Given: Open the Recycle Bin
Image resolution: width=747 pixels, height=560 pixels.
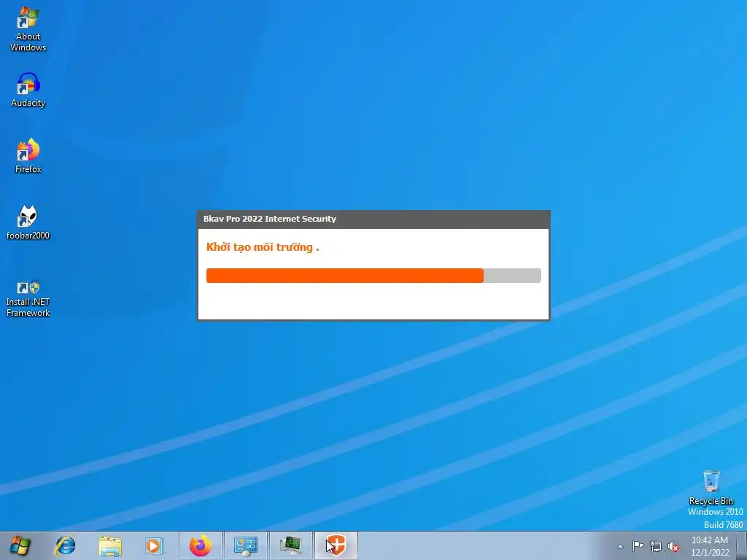Looking at the screenshot, I should [x=711, y=488].
